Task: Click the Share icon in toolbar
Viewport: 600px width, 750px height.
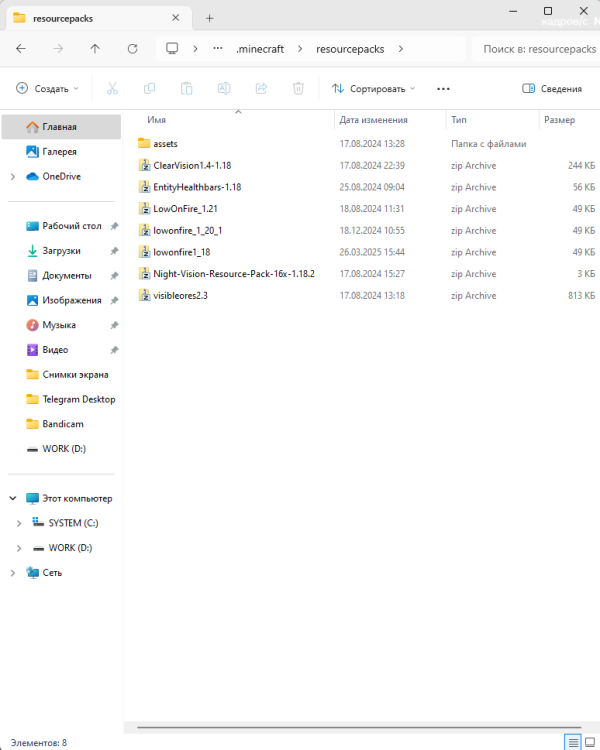Action: [261, 88]
